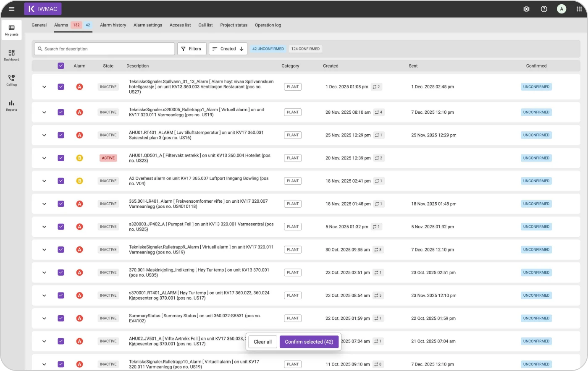Open Call log from the sidebar
The width and height of the screenshot is (588, 371).
click(11, 80)
